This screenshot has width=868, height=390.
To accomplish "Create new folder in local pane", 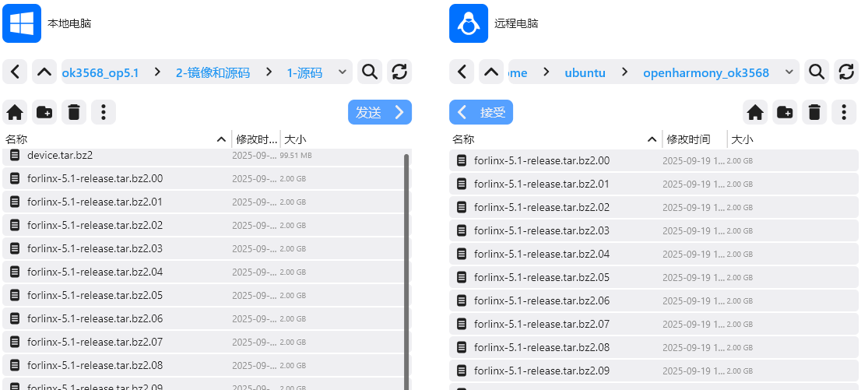I will click(44, 112).
